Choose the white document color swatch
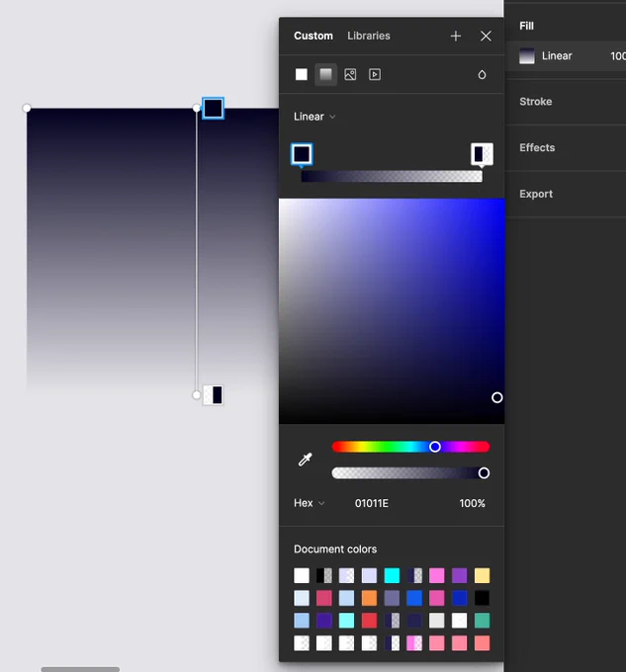626x672 pixels. click(302, 575)
